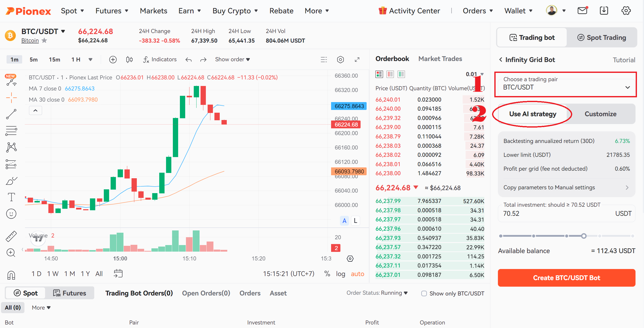Open the Earn dropdown
This screenshot has width=644, height=328.
(189, 11)
